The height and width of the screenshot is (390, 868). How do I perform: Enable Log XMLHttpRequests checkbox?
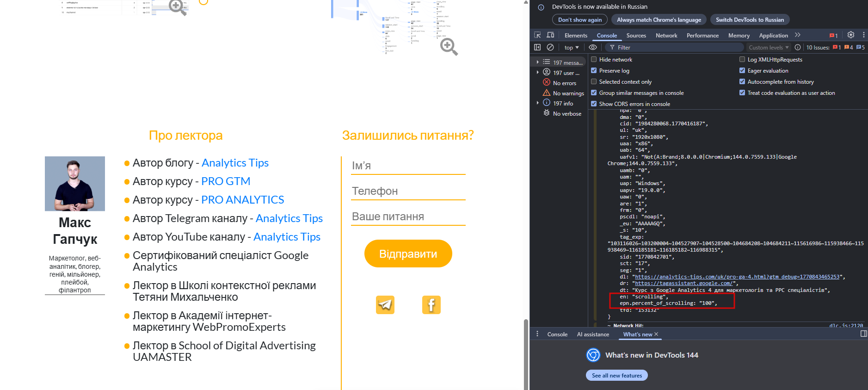[x=742, y=59]
